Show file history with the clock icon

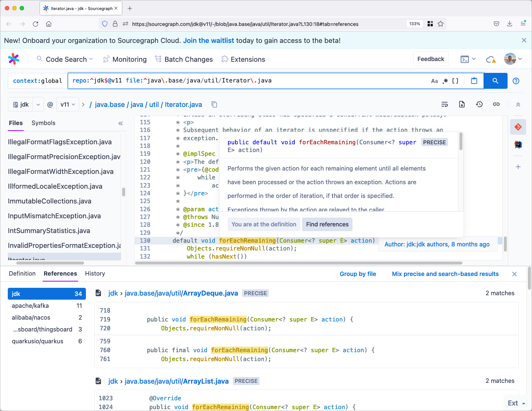tap(479, 104)
